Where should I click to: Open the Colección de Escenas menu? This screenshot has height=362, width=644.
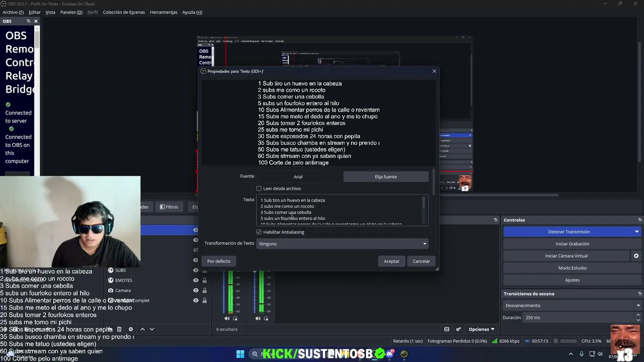pyautogui.click(x=124, y=12)
